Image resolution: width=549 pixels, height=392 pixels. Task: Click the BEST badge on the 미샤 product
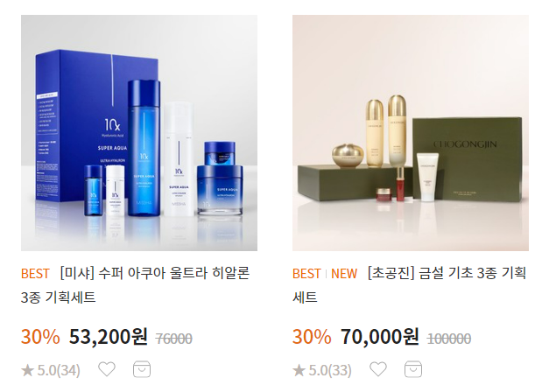[35, 274]
